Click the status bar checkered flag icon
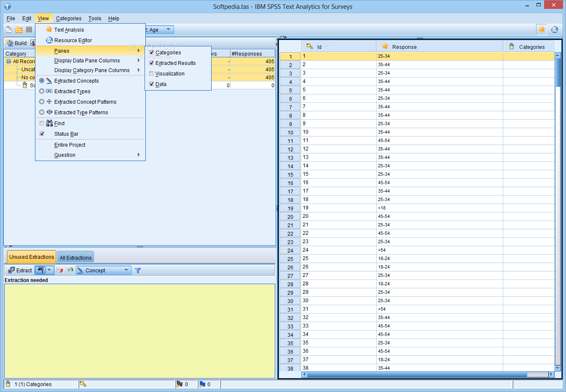 click(x=180, y=384)
